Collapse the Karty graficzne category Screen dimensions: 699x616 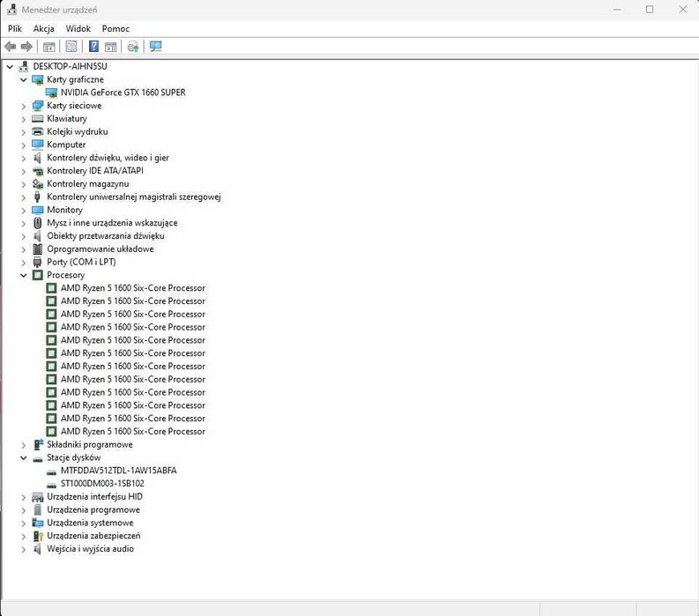point(24,80)
